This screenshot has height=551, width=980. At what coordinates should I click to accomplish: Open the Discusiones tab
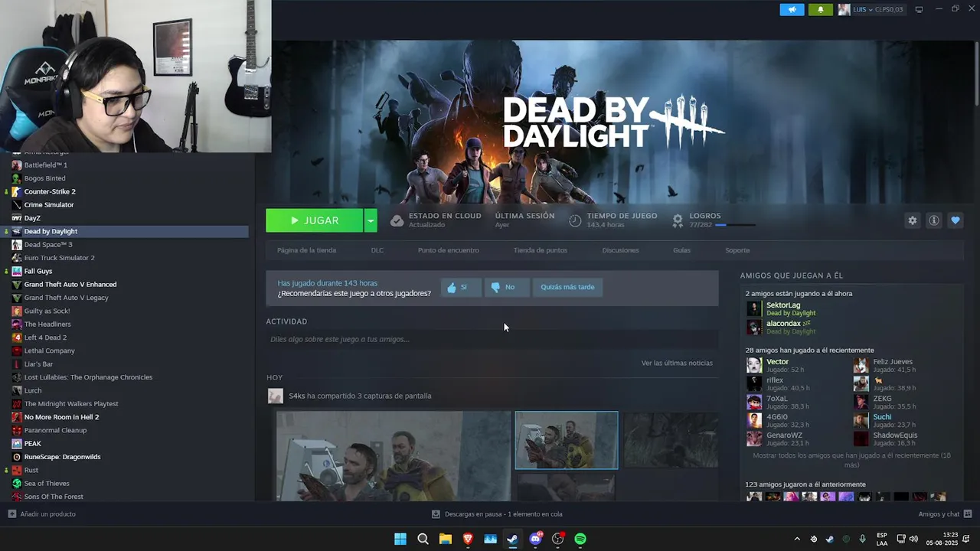click(x=620, y=250)
